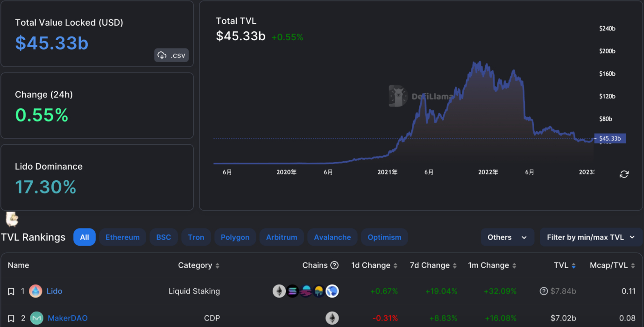This screenshot has width=644, height=327.
Task: Click the 17.30% dominance value
Action: [46, 187]
